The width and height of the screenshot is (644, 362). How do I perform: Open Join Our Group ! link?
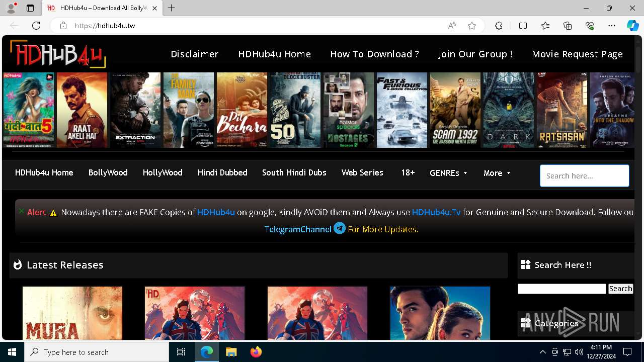[x=475, y=54]
